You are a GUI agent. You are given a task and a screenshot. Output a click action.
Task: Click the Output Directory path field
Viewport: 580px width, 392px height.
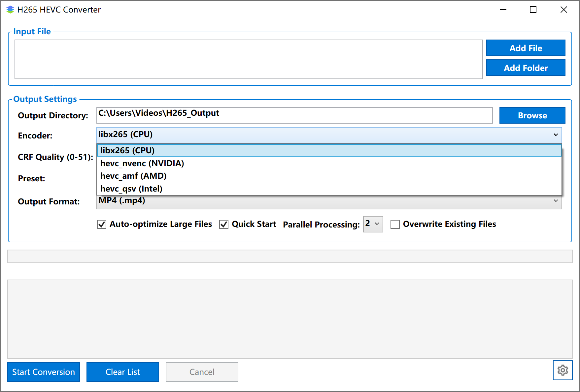click(x=294, y=115)
